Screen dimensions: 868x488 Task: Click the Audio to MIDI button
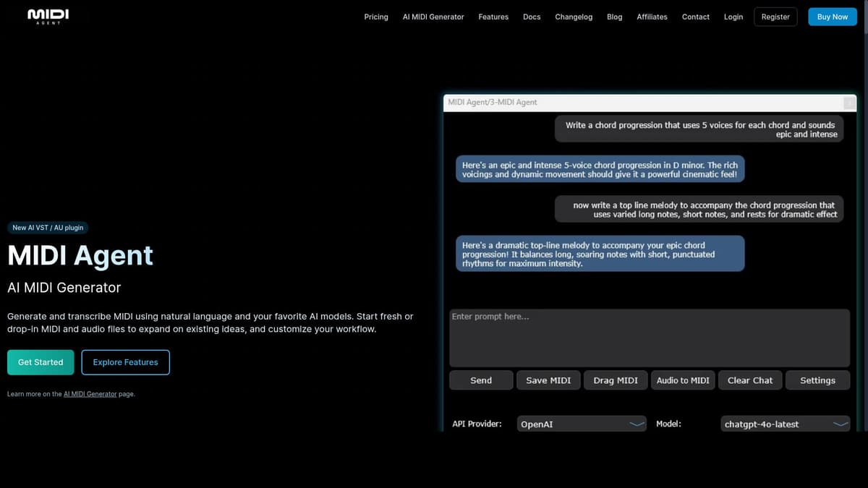683,380
